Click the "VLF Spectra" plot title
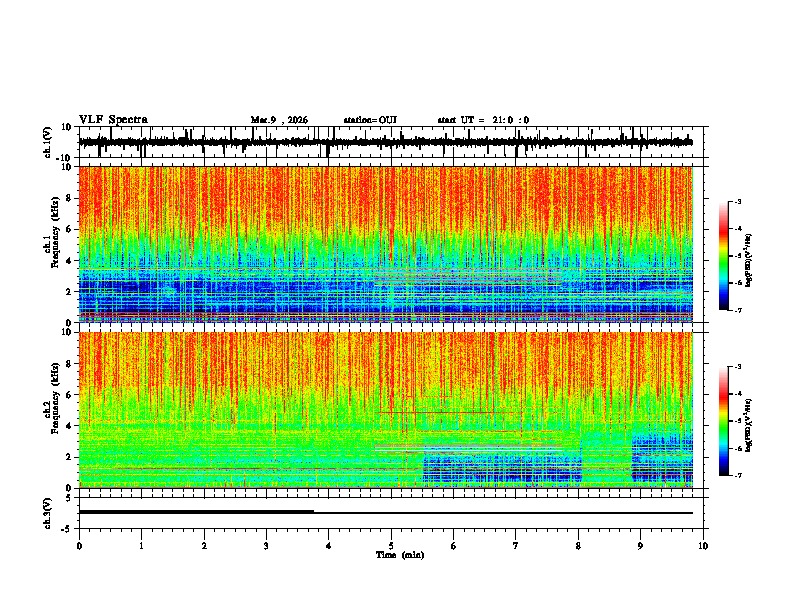 click(113, 120)
